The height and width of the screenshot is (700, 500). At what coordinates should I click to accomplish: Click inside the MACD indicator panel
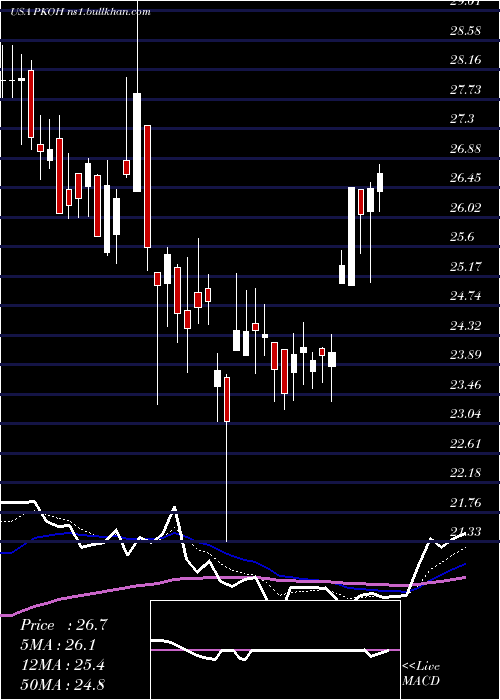pos(275,650)
